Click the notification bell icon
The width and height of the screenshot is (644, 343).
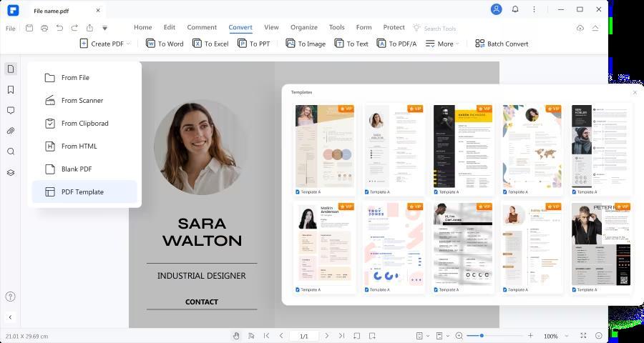coord(515,9)
